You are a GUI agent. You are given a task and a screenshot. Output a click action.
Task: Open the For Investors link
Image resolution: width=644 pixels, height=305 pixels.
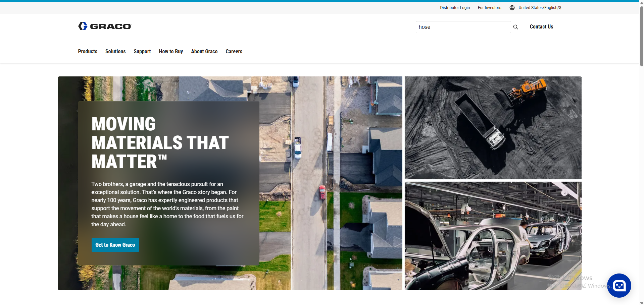point(489,8)
